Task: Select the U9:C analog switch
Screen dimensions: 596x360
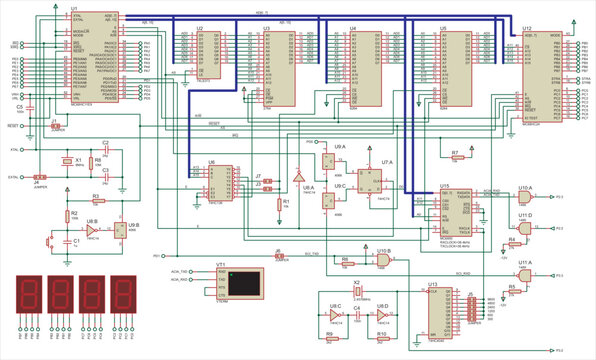Action: (328, 201)
